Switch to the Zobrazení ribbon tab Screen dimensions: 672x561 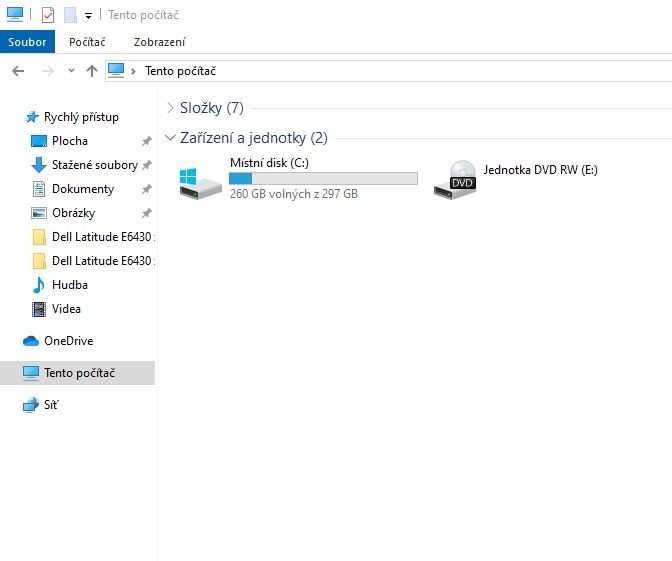159,42
